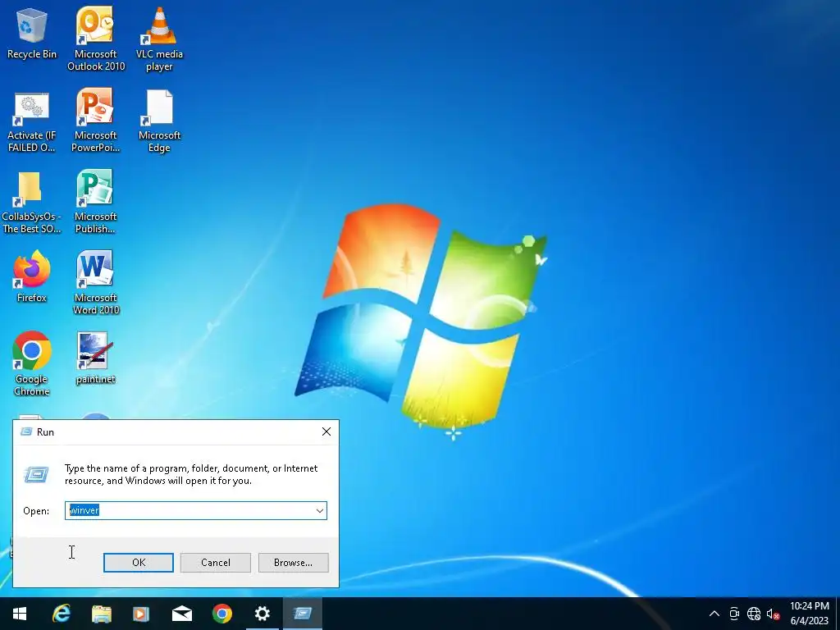Select the CollabSysOs folder shortcut
Image resolution: width=840 pixels, height=630 pixels.
(32, 203)
